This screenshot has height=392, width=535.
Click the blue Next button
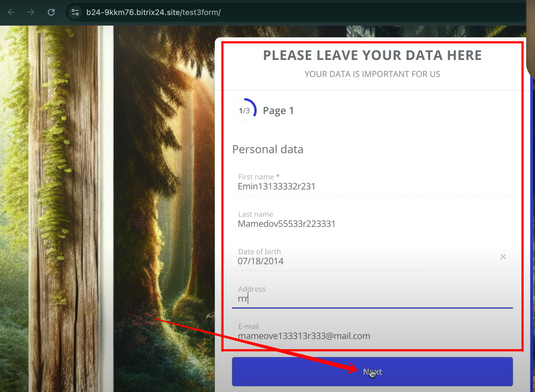[373, 372]
